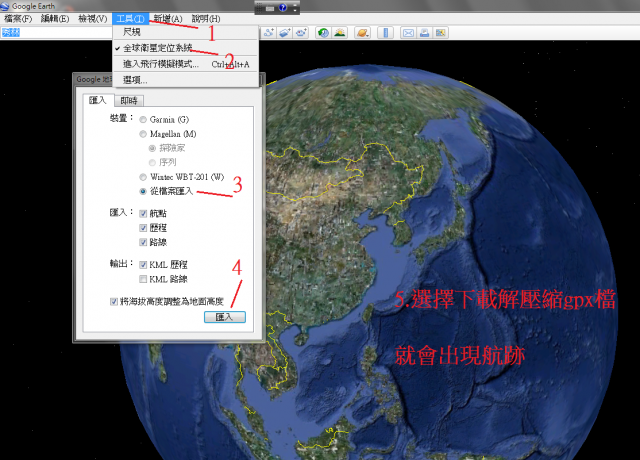Click the blue help question mark icon
Viewport: 640px width, 460px height.
[282, 7]
